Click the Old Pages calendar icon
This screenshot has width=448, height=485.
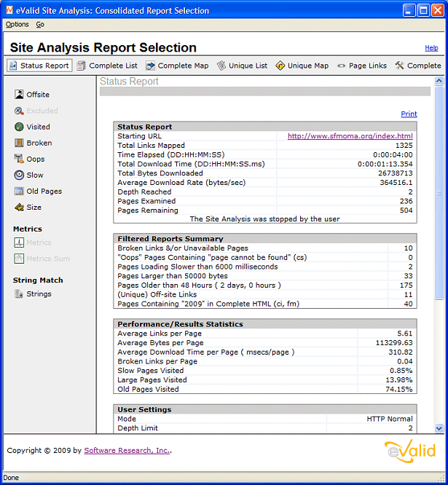tap(19, 191)
